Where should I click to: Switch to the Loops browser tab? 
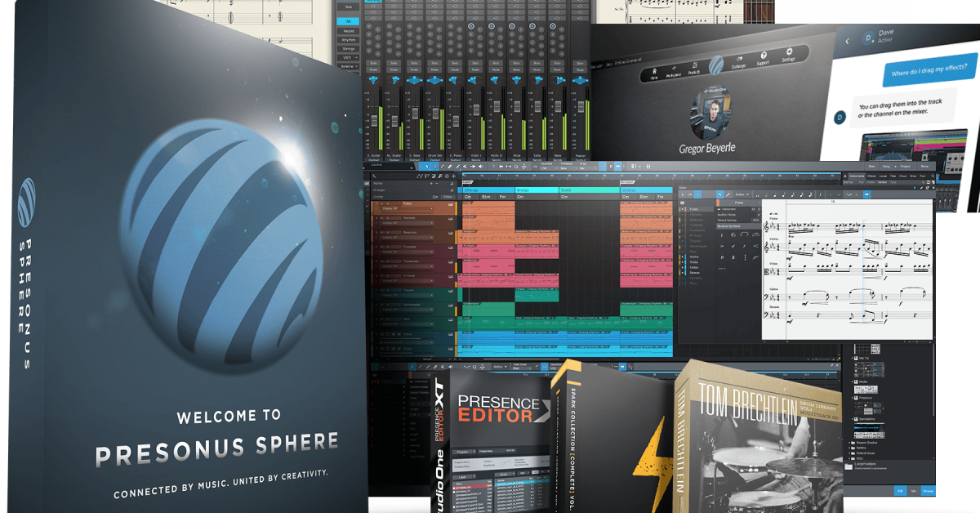coord(883,176)
